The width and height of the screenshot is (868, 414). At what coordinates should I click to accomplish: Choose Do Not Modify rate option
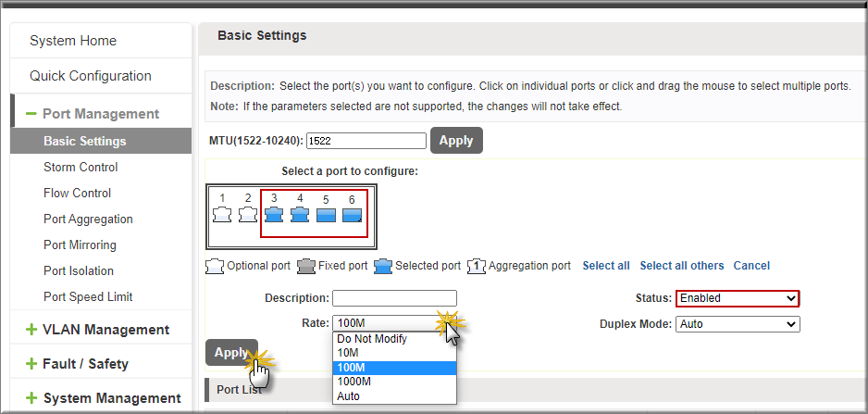click(394, 339)
